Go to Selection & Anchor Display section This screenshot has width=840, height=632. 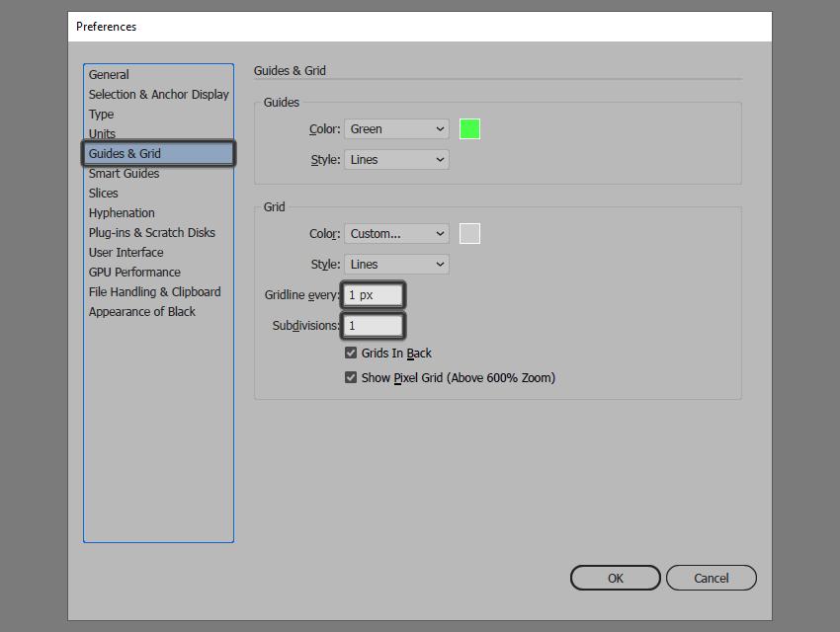pos(158,94)
